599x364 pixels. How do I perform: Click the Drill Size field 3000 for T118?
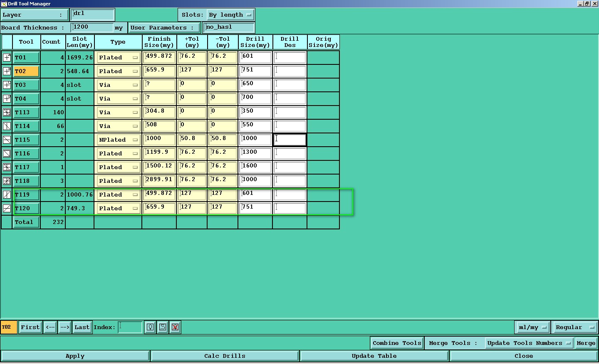pos(255,181)
